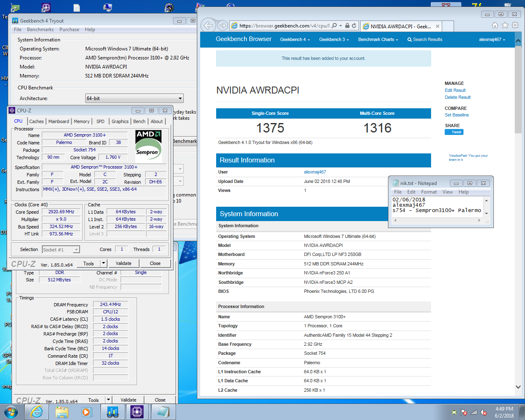Open Internet Explorer from the taskbar
The image size is (525, 420).
point(37,412)
